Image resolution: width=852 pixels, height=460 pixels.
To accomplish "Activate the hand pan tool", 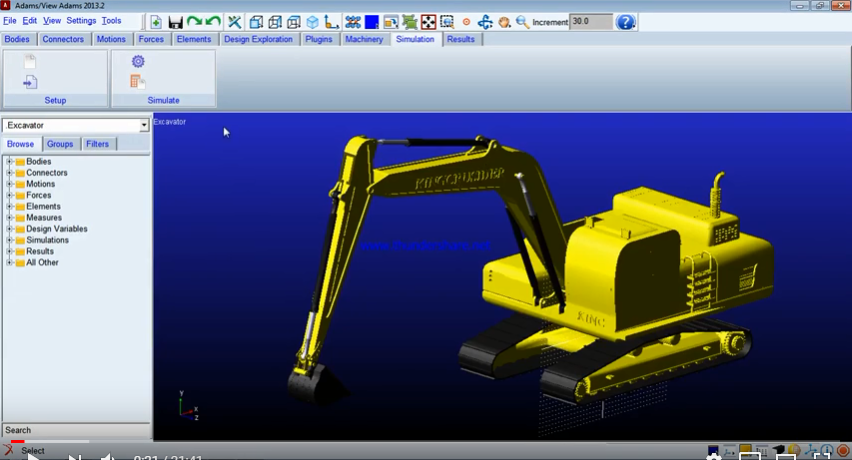I will 504,22.
